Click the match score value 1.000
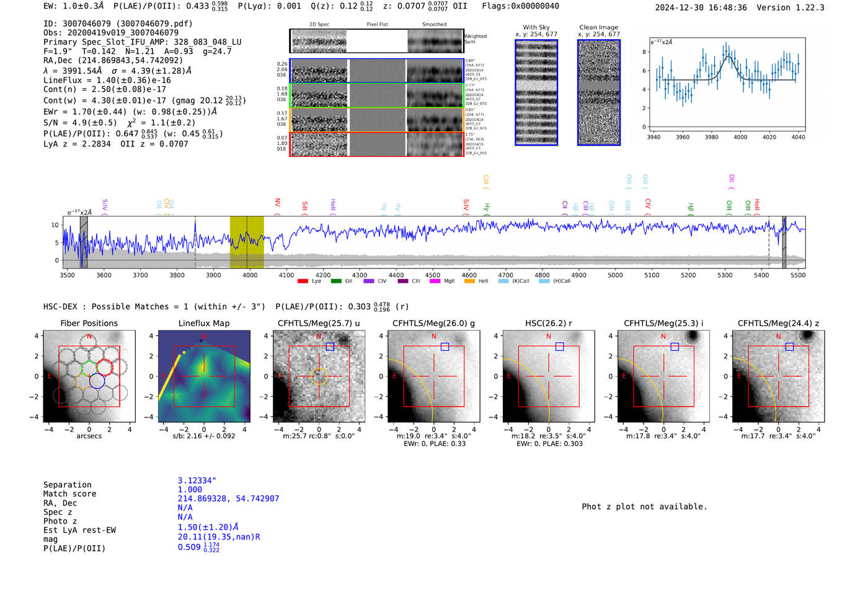 click(x=190, y=490)
